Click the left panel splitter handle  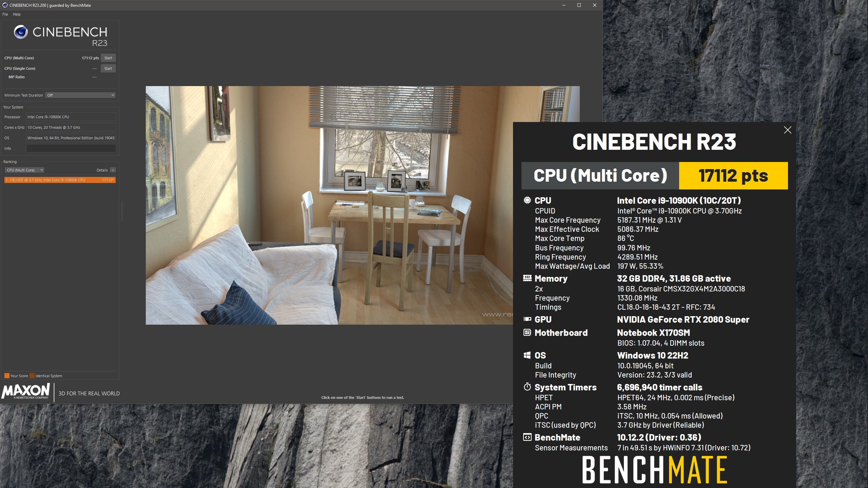click(122, 211)
